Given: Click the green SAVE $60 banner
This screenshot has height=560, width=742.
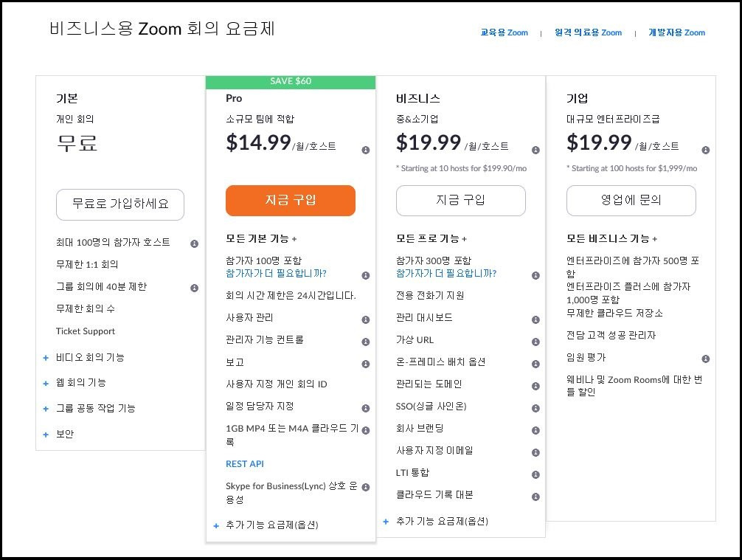Looking at the screenshot, I should (x=290, y=81).
